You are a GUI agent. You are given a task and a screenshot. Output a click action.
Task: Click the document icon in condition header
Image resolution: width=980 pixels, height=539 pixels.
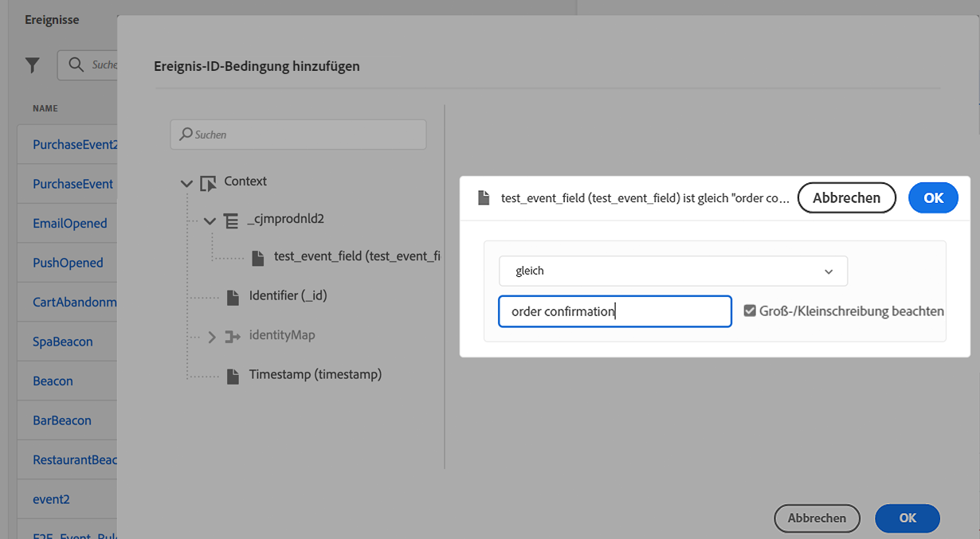[x=483, y=198]
